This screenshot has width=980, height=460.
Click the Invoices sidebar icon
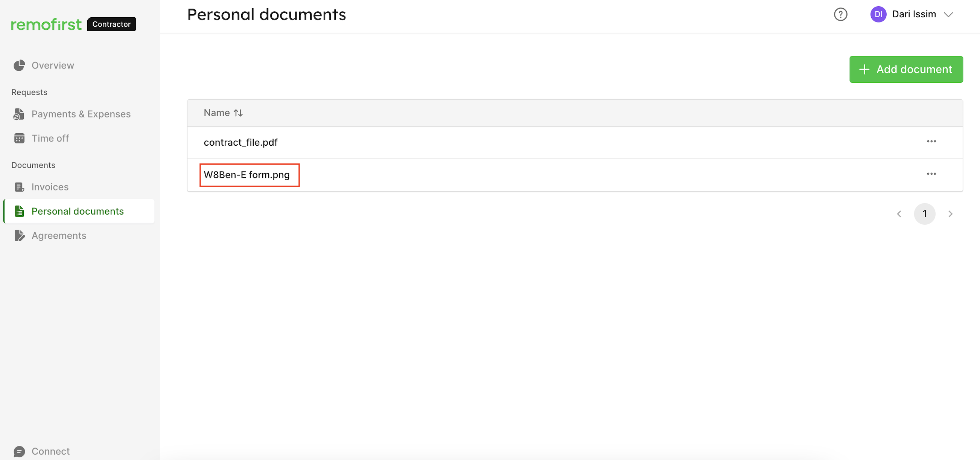coord(19,187)
